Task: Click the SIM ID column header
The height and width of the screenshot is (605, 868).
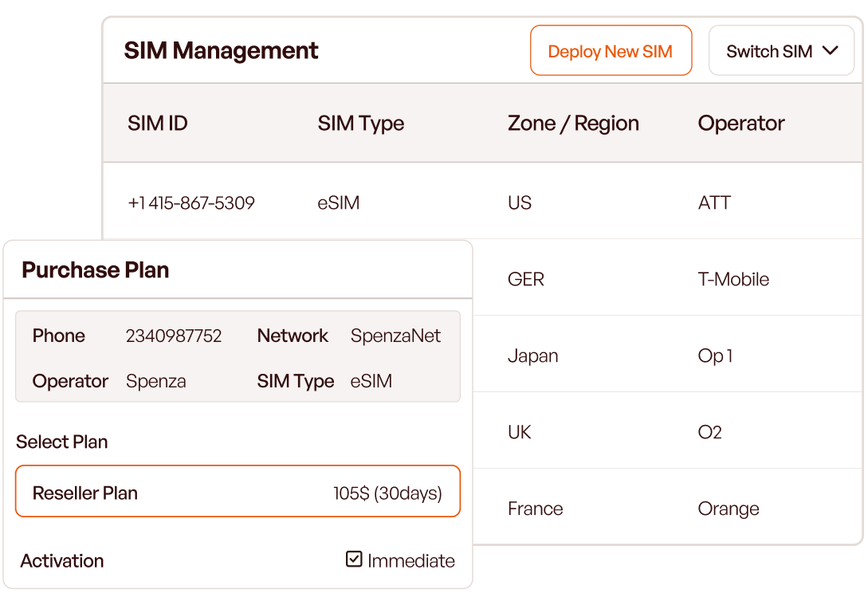Action: pyautogui.click(x=158, y=124)
